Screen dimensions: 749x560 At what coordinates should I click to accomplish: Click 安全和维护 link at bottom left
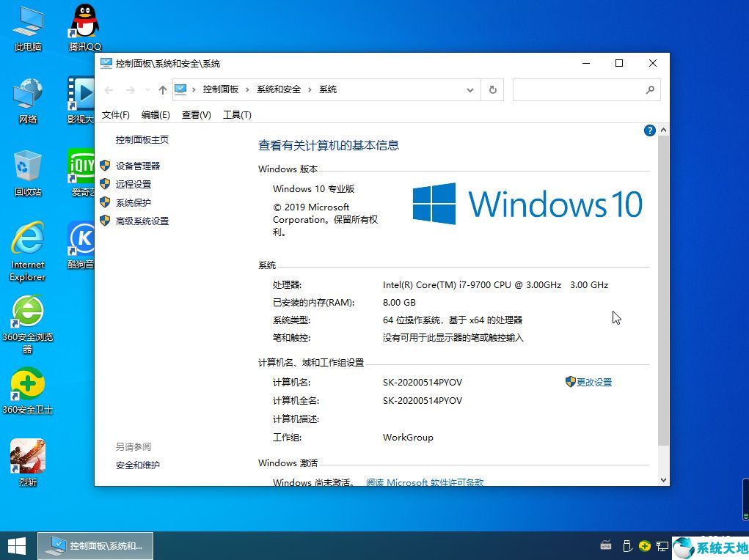click(137, 465)
